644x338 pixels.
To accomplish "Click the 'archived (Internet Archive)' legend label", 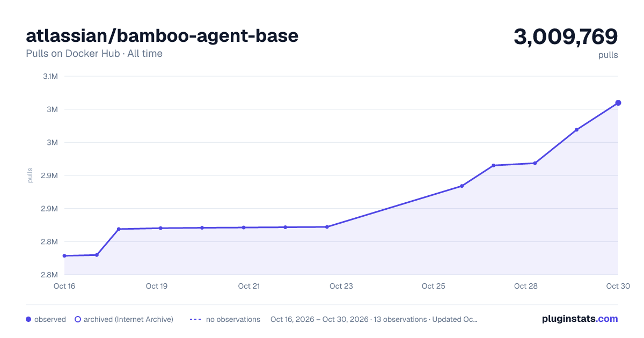I will (128, 319).
